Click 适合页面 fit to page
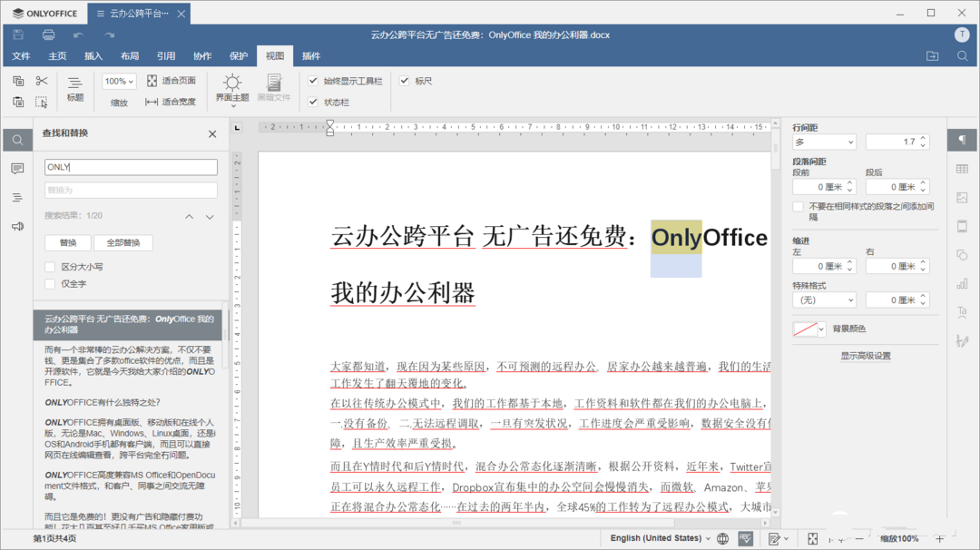Image resolution: width=980 pixels, height=550 pixels. pos(171,81)
